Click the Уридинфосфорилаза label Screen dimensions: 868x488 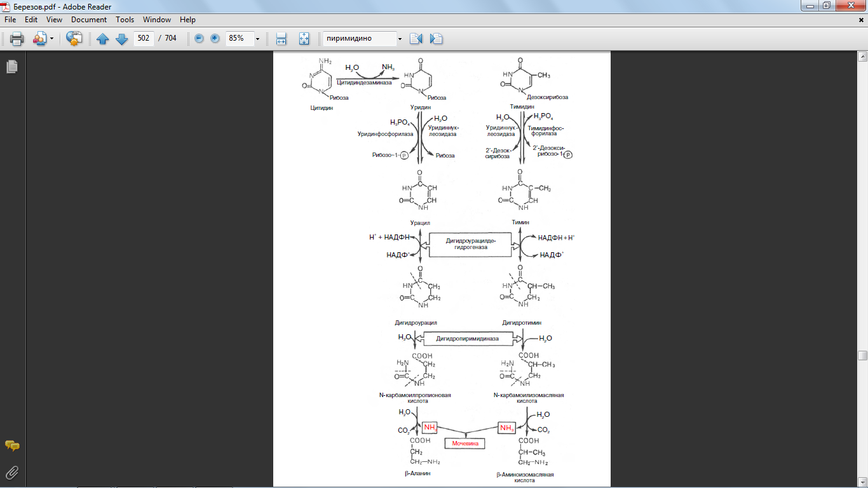pyautogui.click(x=386, y=134)
